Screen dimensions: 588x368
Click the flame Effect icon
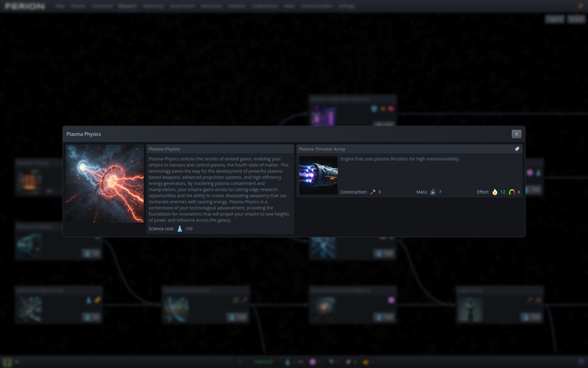coord(495,192)
